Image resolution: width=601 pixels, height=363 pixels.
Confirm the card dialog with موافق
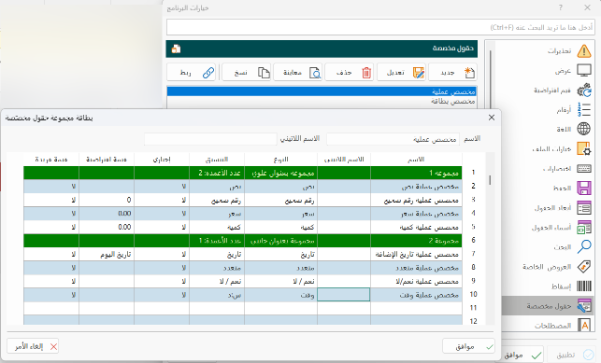point(468,347)
